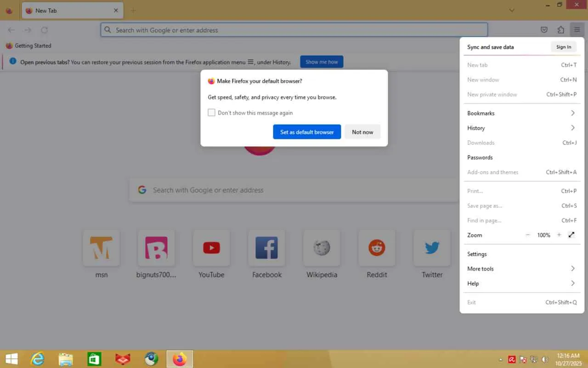Select New window menu item
The height and width of the screenshot is (368, 588).
point(522,80)
